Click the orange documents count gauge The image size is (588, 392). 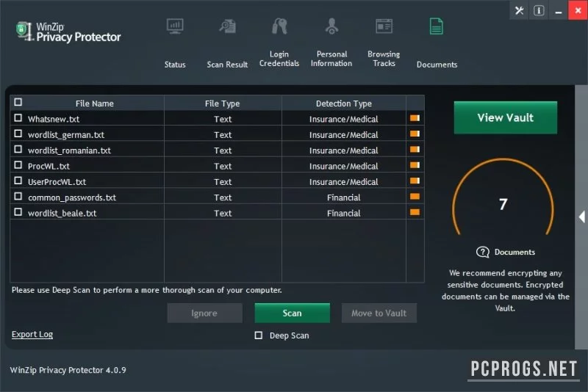pyautogui.click(x=503, y=197)
